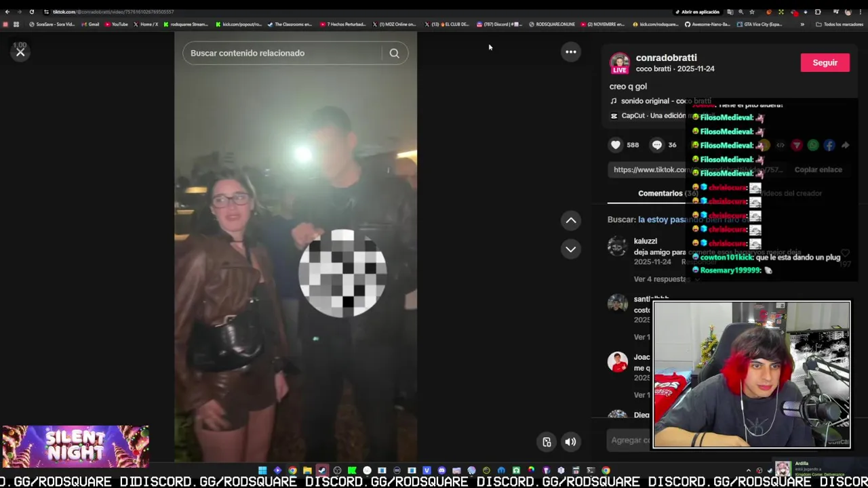Open the conradobratti username link
The width and height of the screenshot is (868, 488).
point(666,58)
